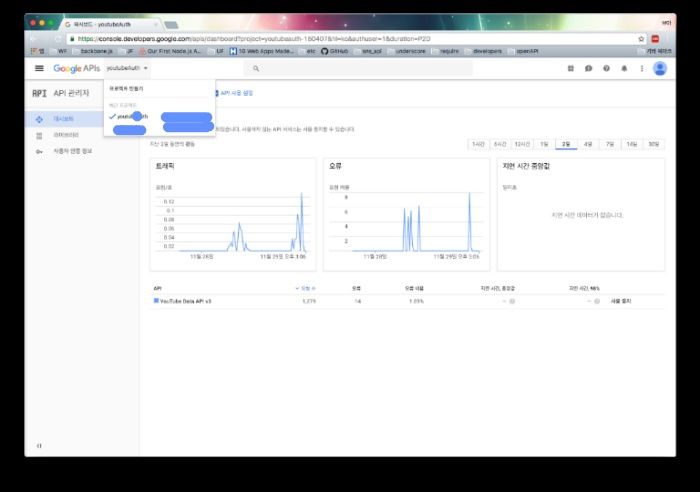Screen dimensions: 700x492
Task: Click the library grid icon in sidebar
Action: (39, 135)
